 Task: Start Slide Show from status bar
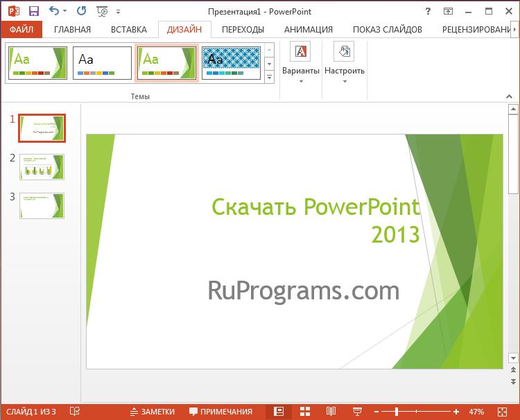(357, 412)
